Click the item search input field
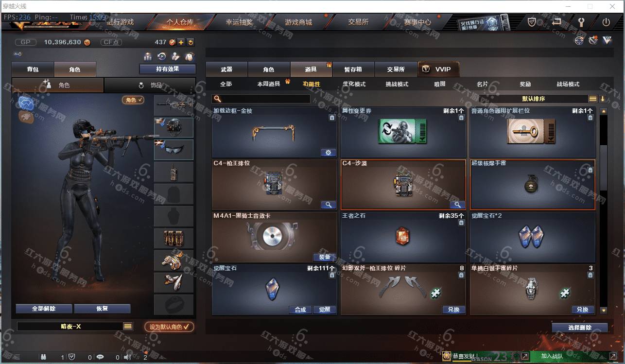The height and width of the screenshot is (364, 625). pyautogui.click(x=261, y=99)
